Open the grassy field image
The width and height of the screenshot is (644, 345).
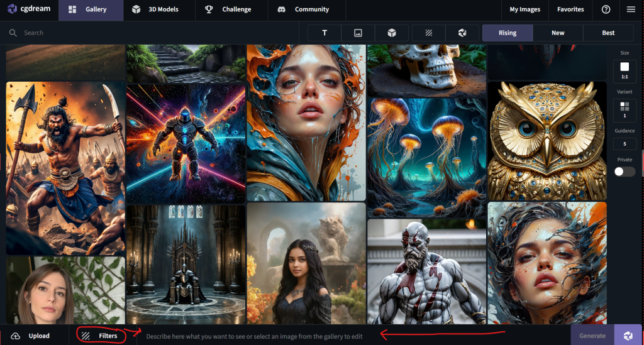pos(65,62)
